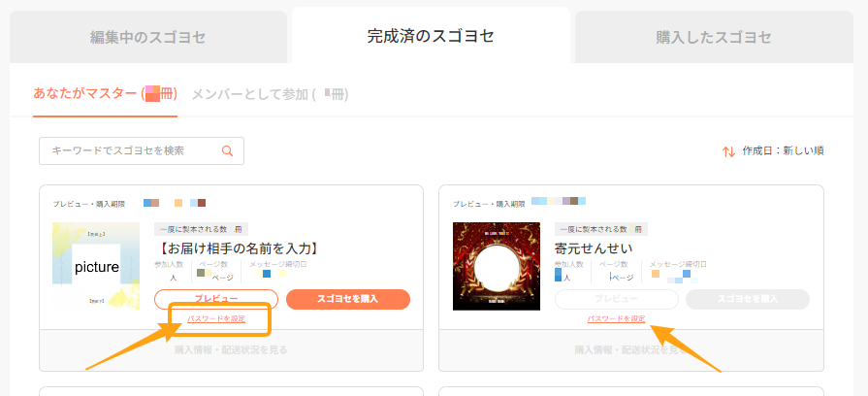Switch to the 編集中のスゴヨセ tab

click(x=148, y=38)
